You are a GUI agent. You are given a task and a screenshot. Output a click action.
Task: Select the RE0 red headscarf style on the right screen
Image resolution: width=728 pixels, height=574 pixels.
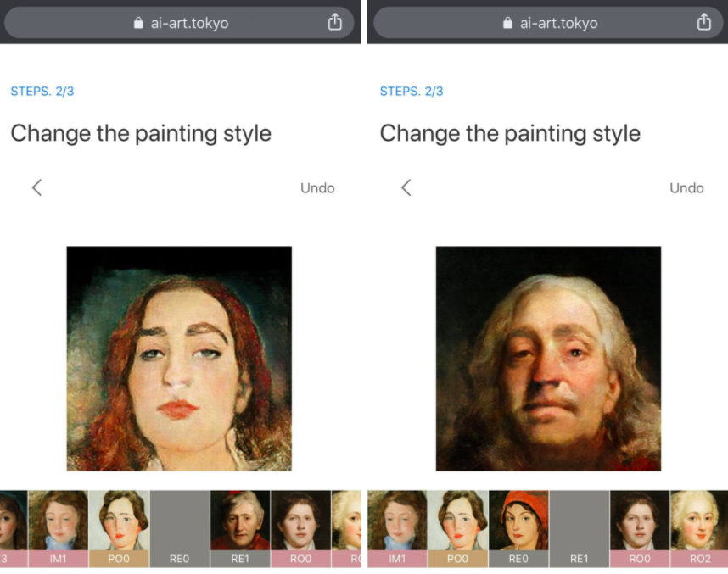click(x=518, y=529)
